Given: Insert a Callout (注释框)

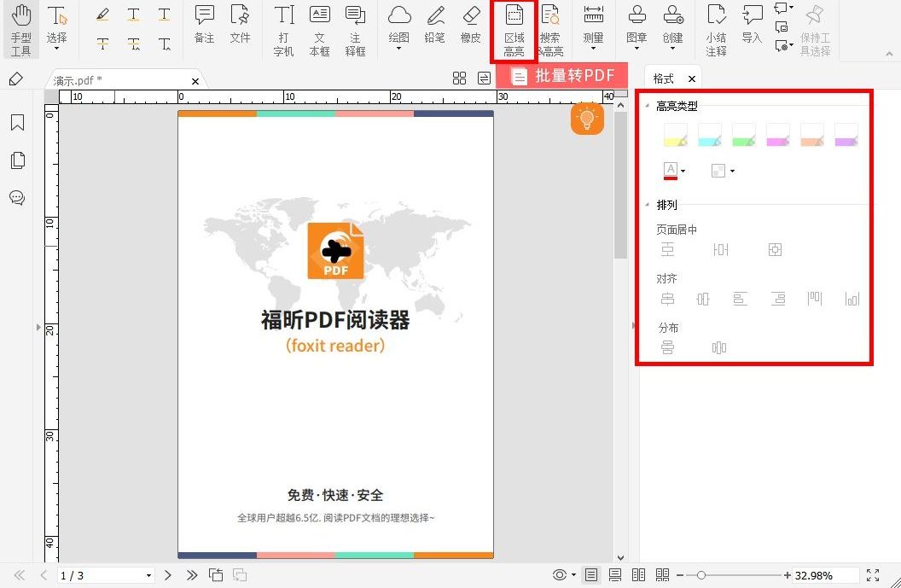Looking at the screenshot, I should pos(355,31).
